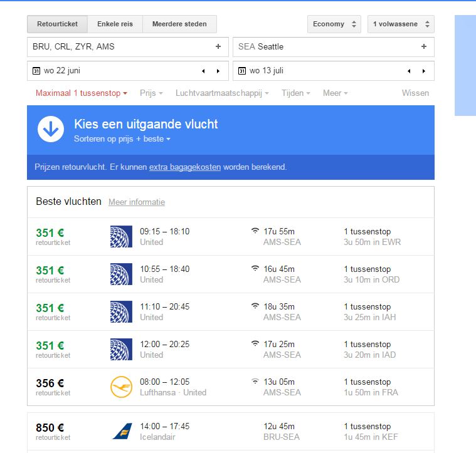Select the Lufthansa logo on the 356 € flight
This screenshot has width=476, height=453.
(121, 387)
